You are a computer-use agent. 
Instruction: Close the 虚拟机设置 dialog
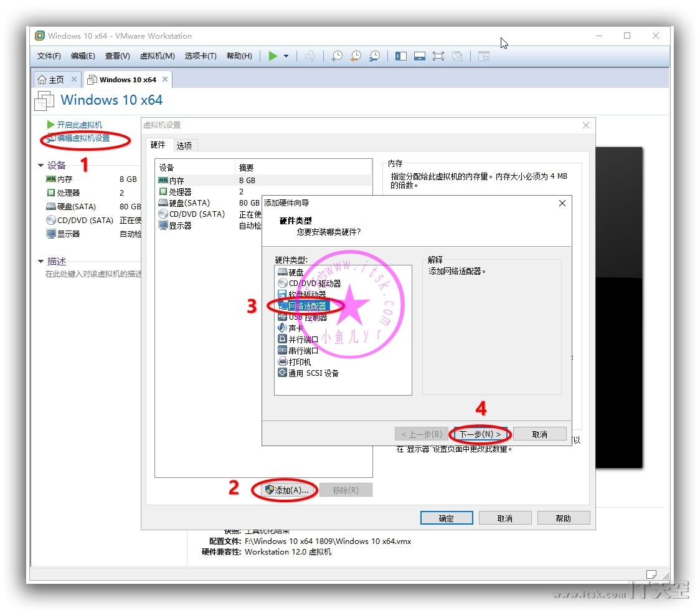tap(586, 125)
